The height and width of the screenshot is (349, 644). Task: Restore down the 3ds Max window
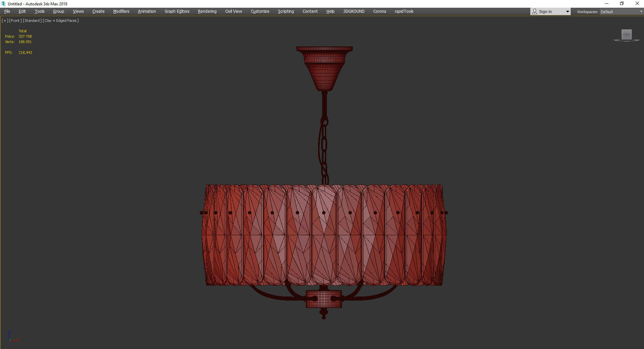[622, 4]
